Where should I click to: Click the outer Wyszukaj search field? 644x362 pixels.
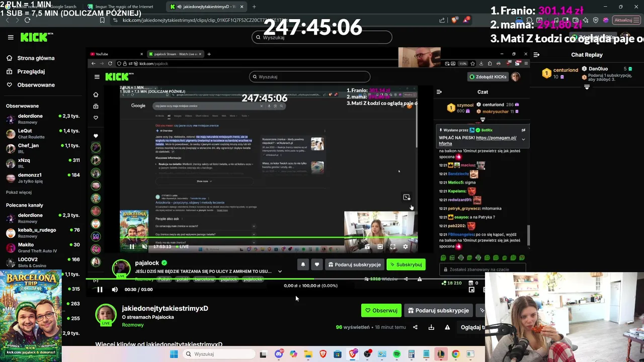pos(322,37)
